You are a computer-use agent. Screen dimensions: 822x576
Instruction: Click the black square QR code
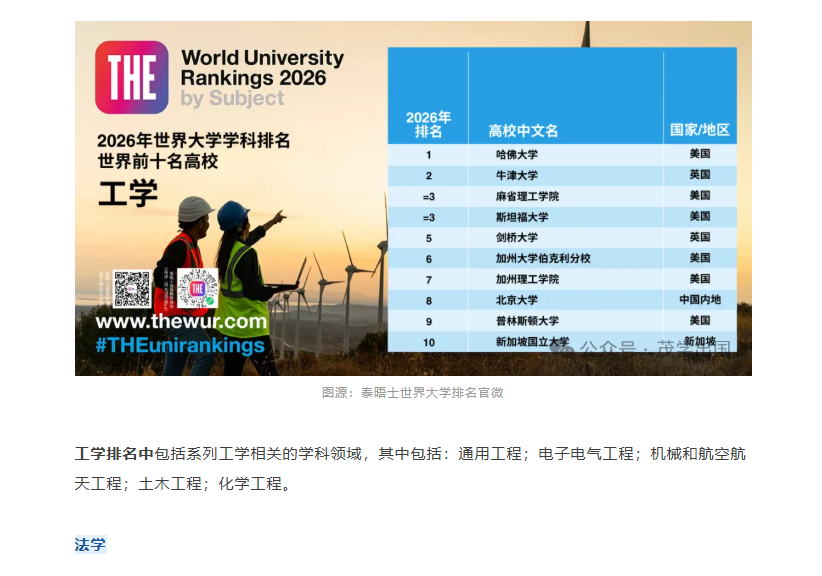(131, 289)
